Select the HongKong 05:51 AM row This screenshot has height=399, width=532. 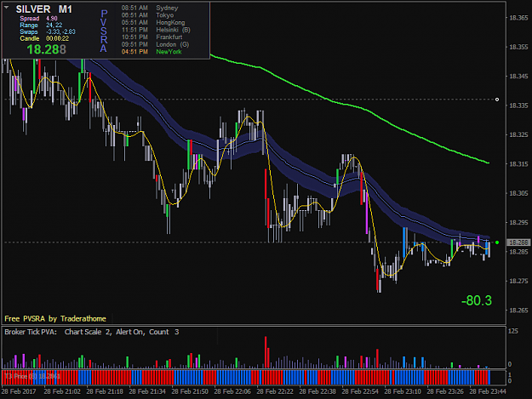[x=153, y=23]
